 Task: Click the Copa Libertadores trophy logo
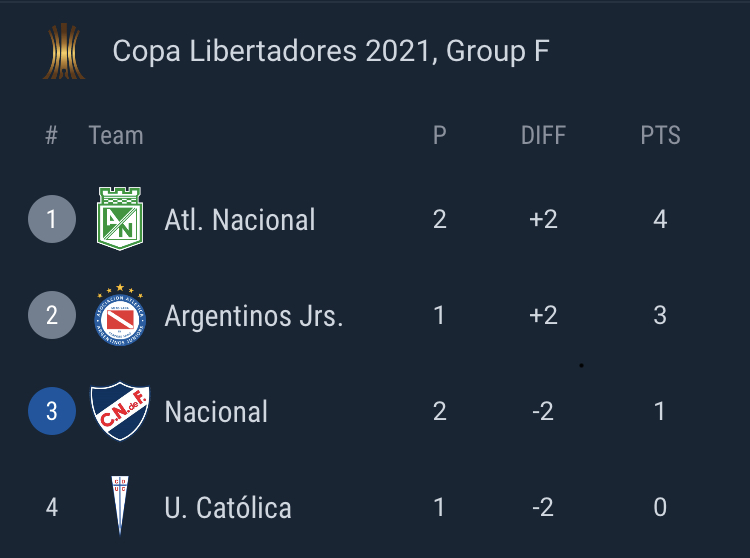click(64, 51)
